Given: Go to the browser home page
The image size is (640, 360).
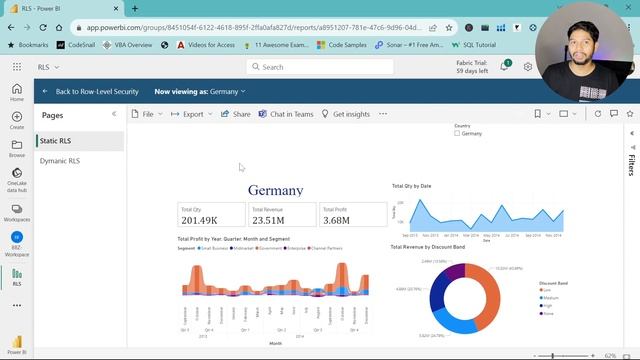Looking at the screenshot, I should (x=59, y=28).
